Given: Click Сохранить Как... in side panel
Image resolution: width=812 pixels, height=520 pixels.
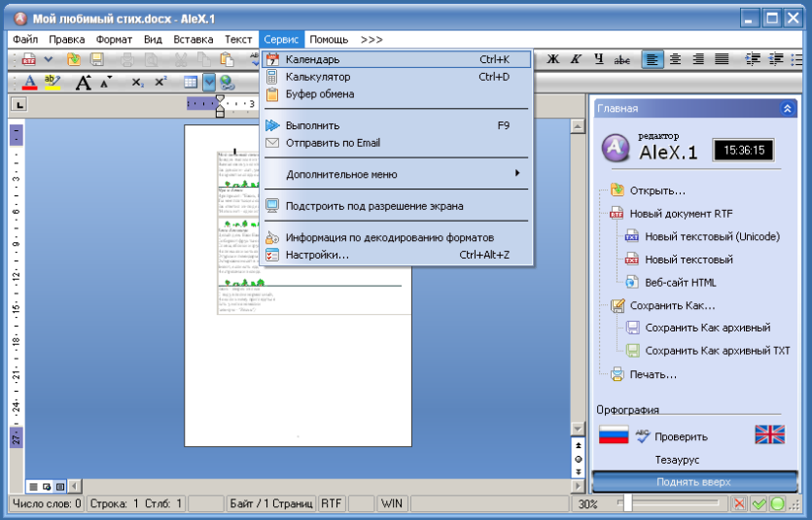Looking at the screenshot, I should (x=672, y=306).
